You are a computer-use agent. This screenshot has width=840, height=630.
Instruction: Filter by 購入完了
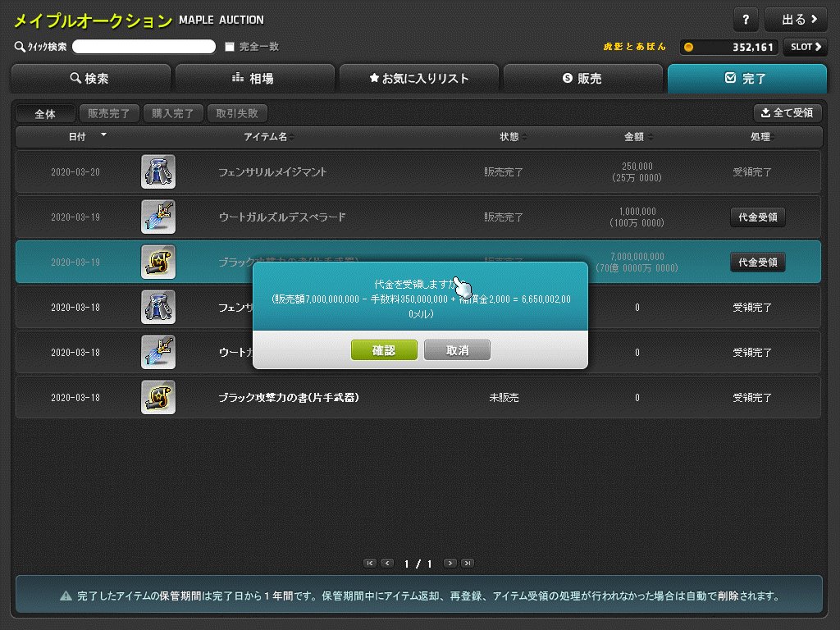(x=173, y=113)
